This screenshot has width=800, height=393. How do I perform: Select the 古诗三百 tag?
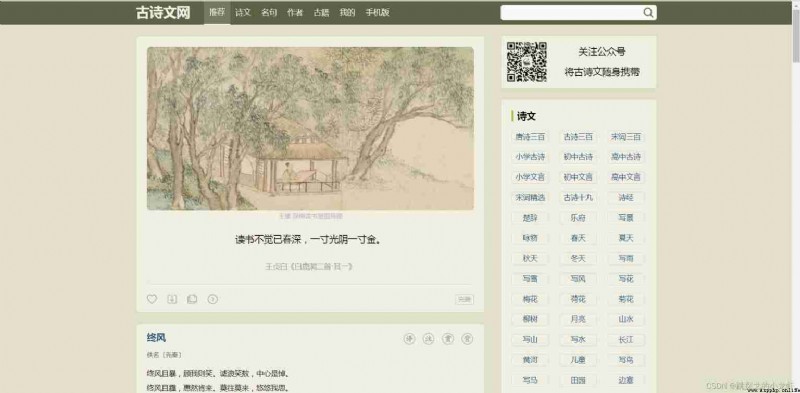578,137
